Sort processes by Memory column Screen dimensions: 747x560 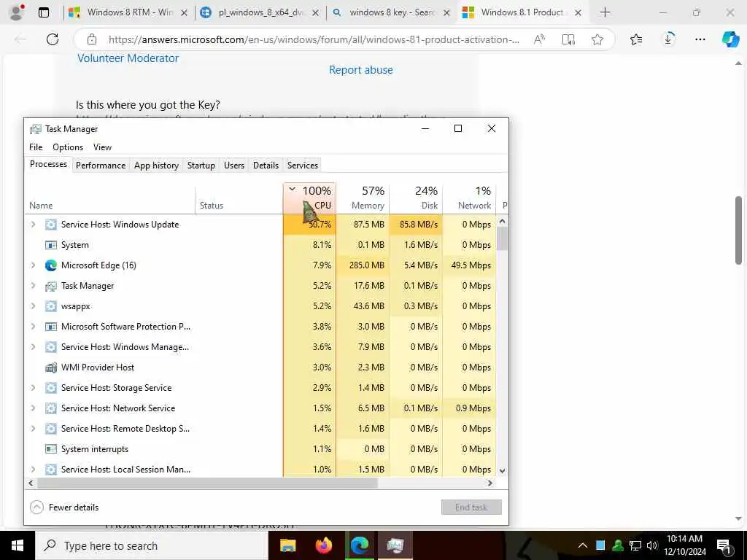click(363, 198)
